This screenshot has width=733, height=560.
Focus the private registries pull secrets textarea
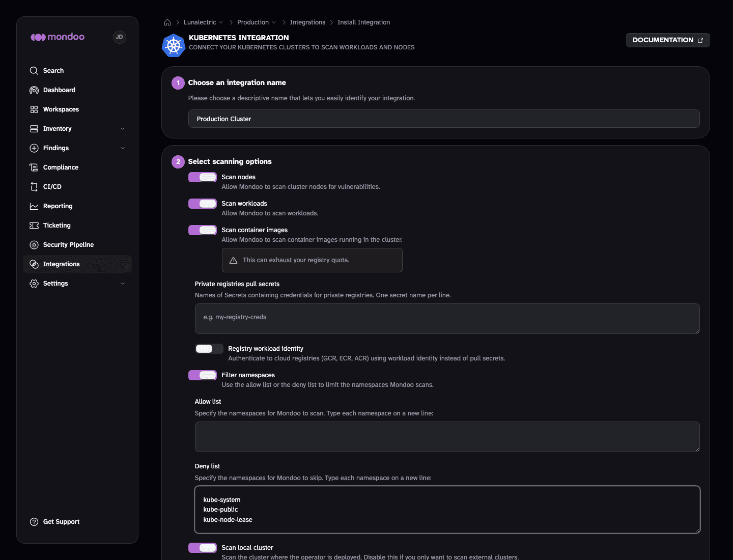point(447,319)
